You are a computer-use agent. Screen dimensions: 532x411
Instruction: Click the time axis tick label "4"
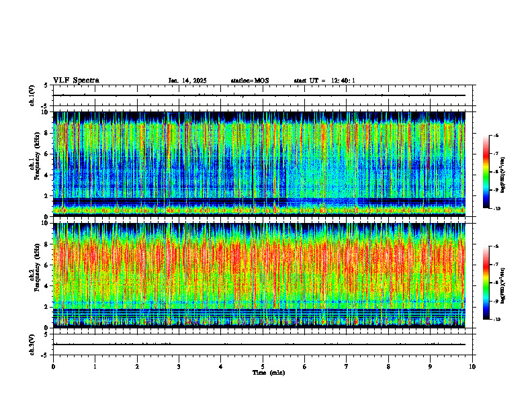[221, 367]
